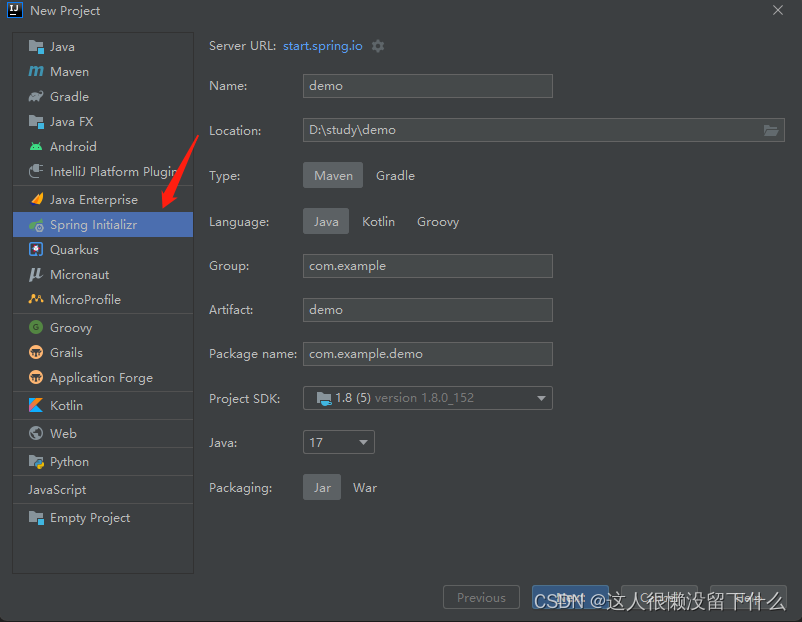802x622 pixels.
Task: Select Empty Project label
Action: pyautogui.click(x=90, y=518)
